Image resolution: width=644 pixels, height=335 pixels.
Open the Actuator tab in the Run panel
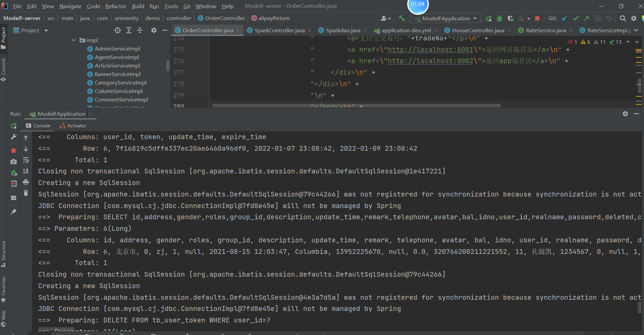click(x=73, y=126)
